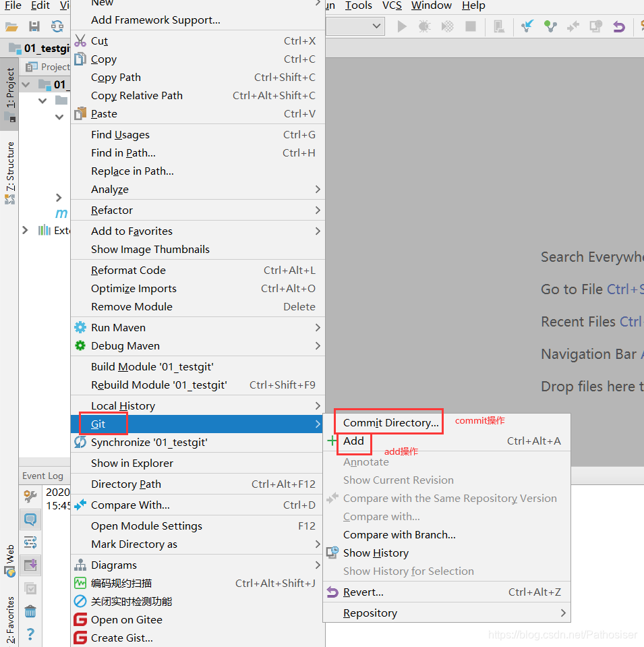The image size is (644, 647).
Task: Choose Open on Gitee menu entry
Action: point(198,620)
